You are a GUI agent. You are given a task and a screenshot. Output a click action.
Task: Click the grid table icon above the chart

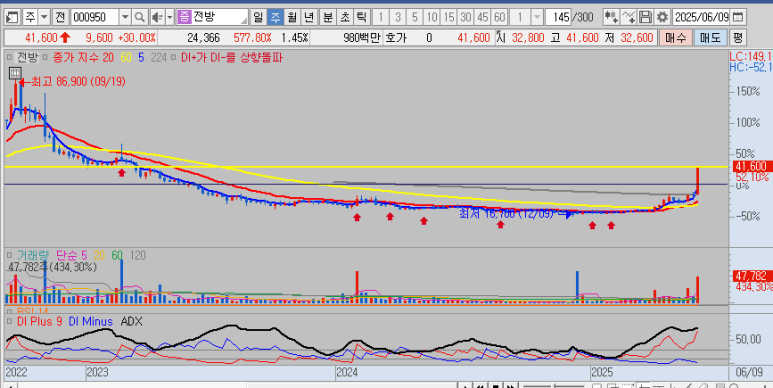[x=15, y=73]
